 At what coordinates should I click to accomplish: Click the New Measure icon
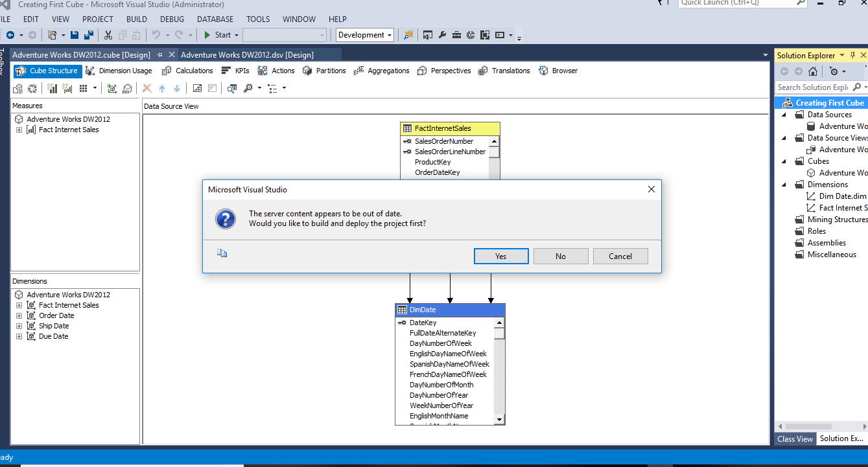point(67,88)
